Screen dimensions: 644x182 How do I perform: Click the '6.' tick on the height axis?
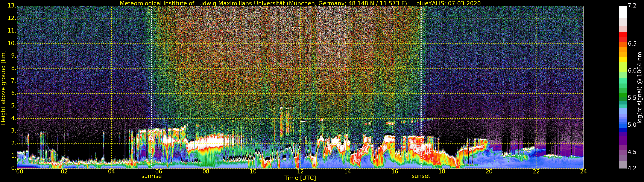(x=13, y=93)
